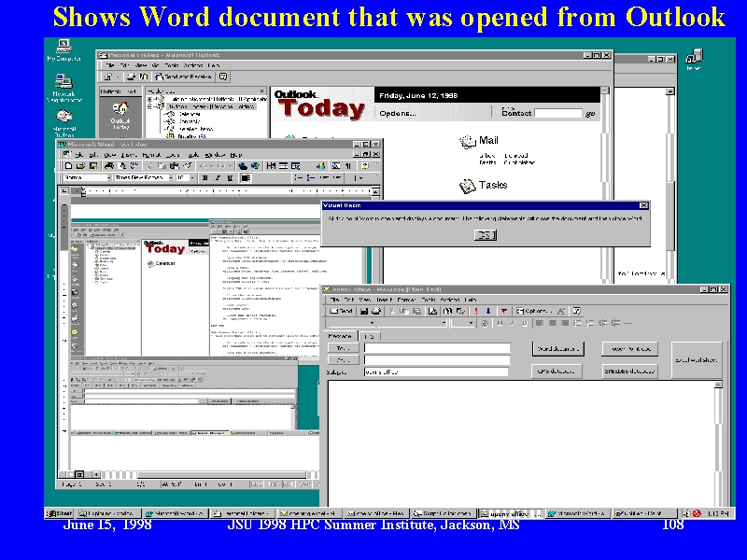
Task: Open the font size dropdown in Word
Action: (x=192, y=178)
